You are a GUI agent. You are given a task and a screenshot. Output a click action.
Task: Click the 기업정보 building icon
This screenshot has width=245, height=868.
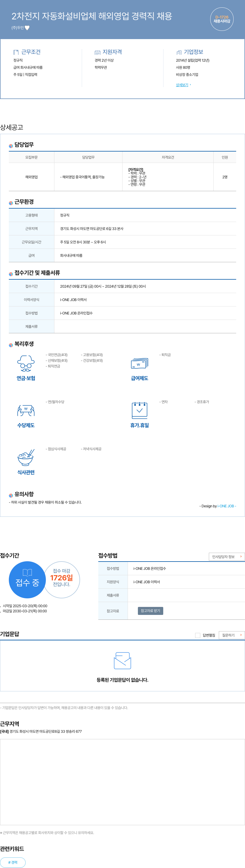(x=179, y=52)
